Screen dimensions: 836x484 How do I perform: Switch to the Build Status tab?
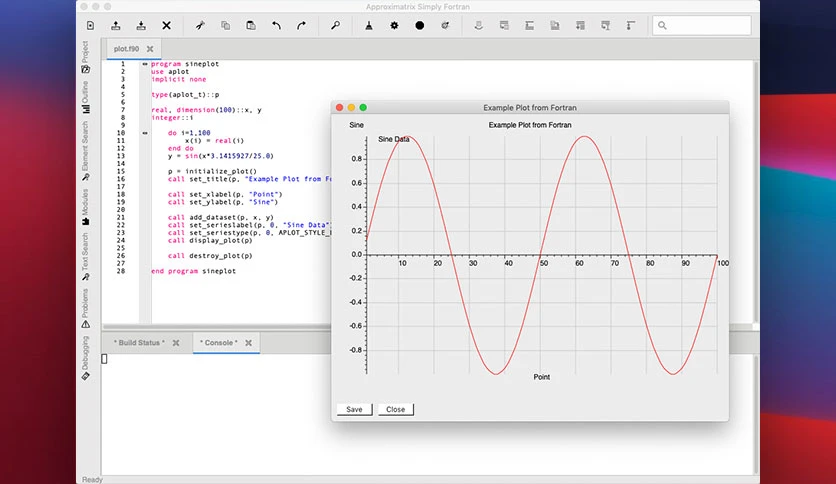tap(139, 343)
